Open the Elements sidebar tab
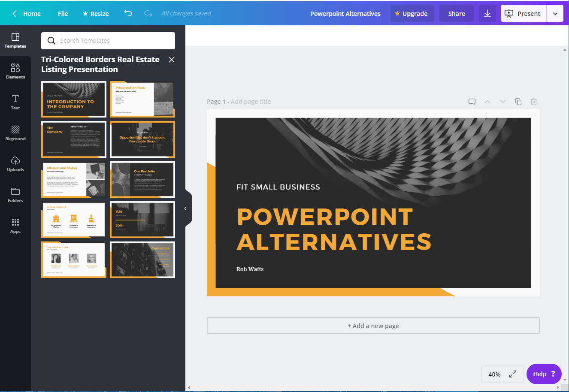569x392 pixels. [x=15, y=72]
